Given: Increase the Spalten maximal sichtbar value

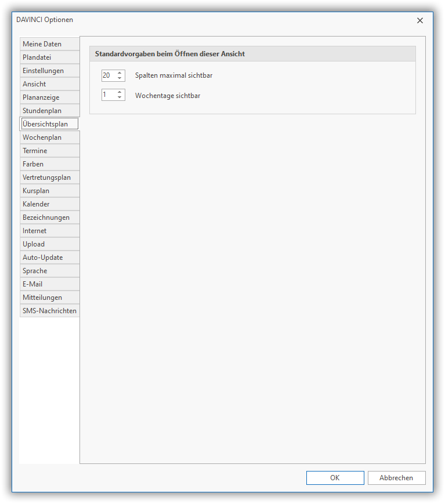Looking at the screenshot, I should 120,73.
